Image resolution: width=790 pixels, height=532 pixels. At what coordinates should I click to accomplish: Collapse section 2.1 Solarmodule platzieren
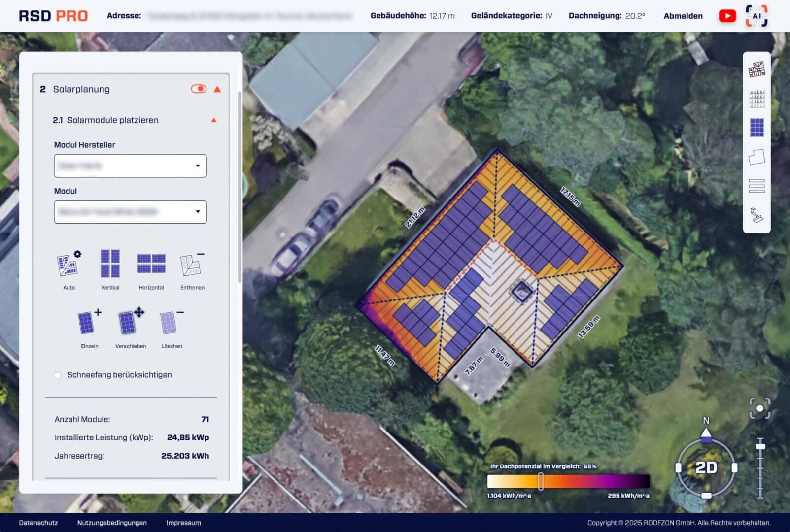click(x=213, y=120)
